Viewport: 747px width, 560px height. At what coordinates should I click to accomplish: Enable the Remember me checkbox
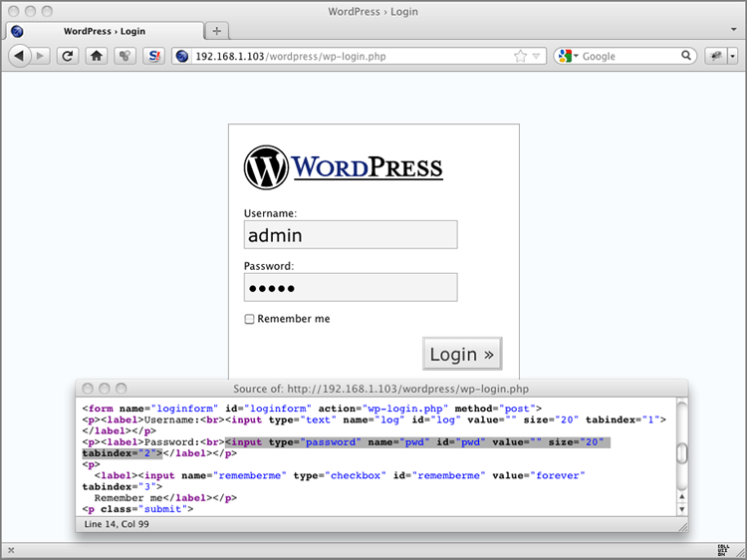coord(249,320)
